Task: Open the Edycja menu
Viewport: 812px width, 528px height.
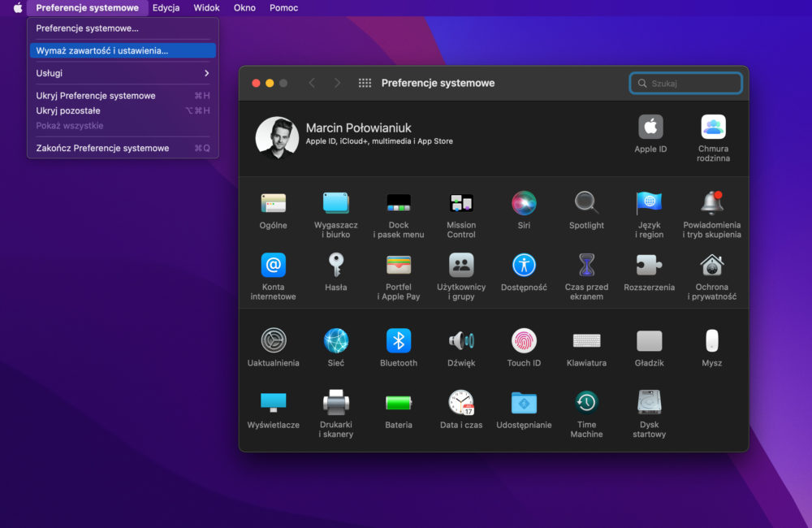Action: pyautogui.click(x=166, y=8)
